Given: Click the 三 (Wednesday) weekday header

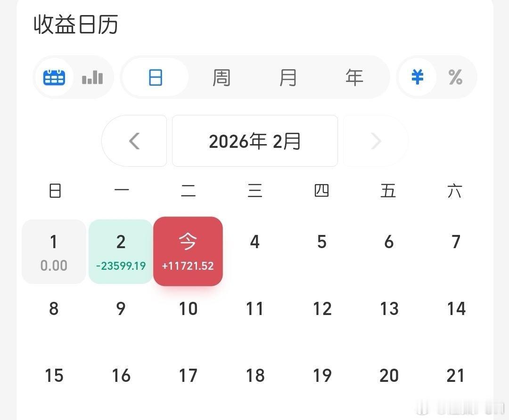Looking at the screenshot, I should [x=255, y=190].
